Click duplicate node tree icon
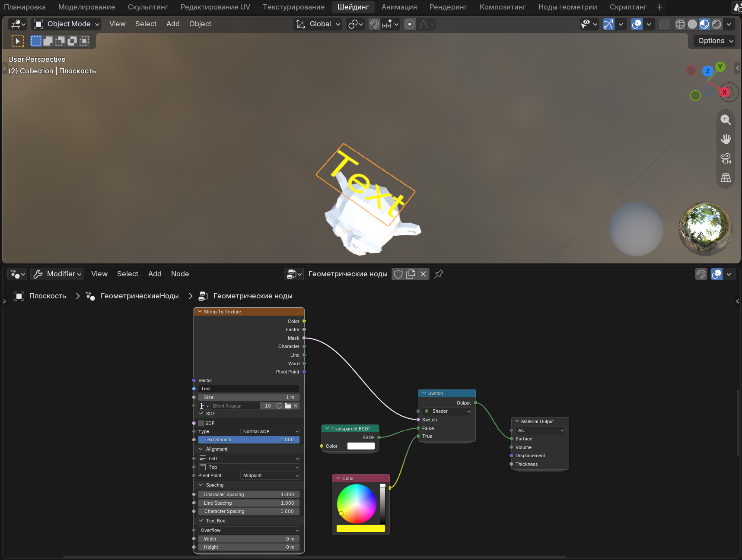Viewport: 742px width, 560px height. pos(411,274)
